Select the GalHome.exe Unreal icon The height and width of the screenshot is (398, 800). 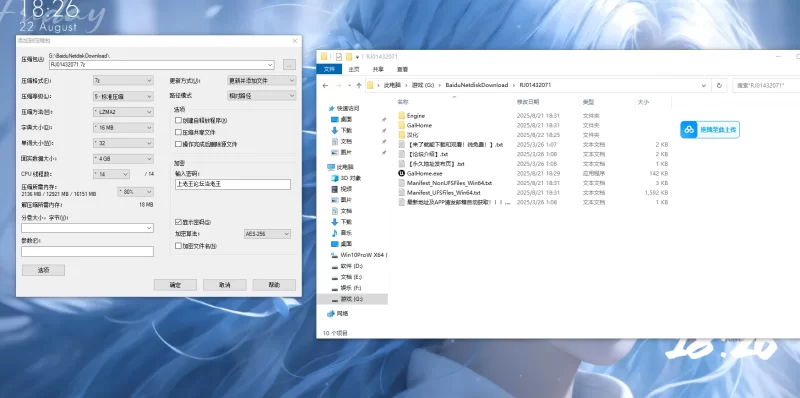point(402,173)
